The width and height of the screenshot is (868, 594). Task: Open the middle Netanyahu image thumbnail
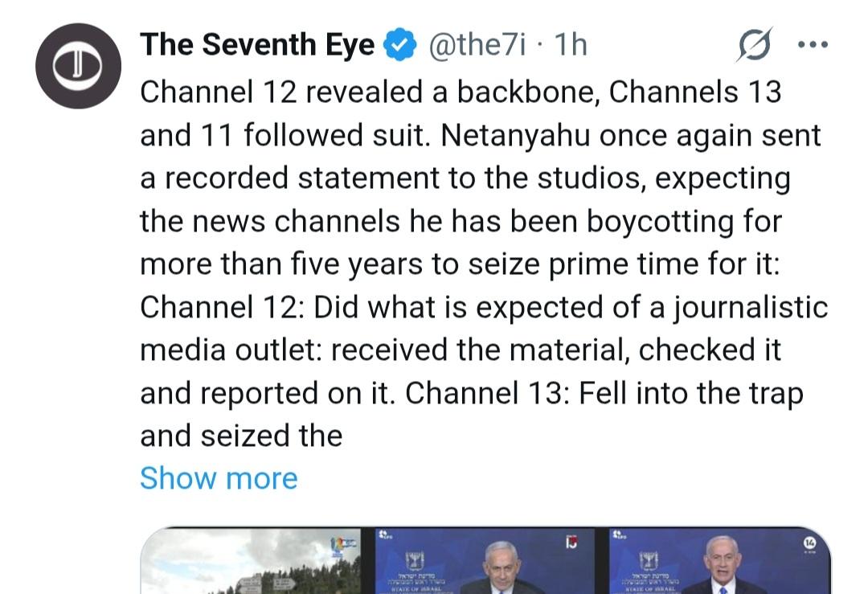488,563
